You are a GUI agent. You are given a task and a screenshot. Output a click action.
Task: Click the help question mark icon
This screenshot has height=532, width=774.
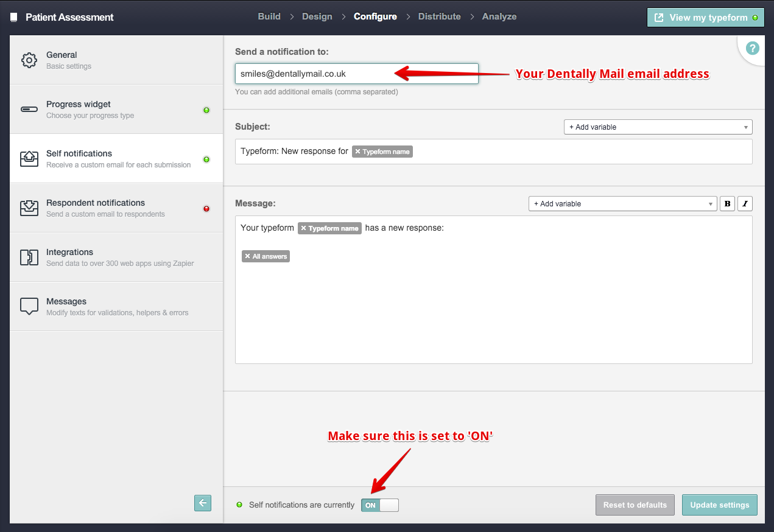[x=753, y=49]
